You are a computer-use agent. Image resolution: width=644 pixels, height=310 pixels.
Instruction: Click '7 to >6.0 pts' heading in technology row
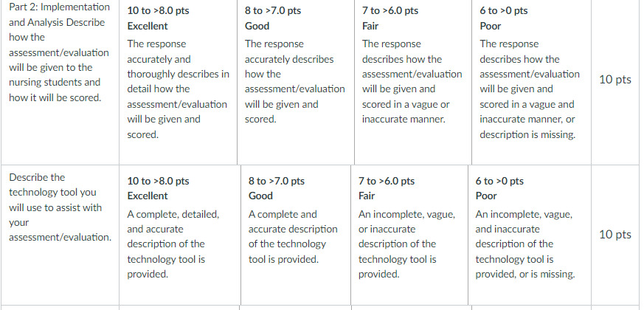(387, 181)
